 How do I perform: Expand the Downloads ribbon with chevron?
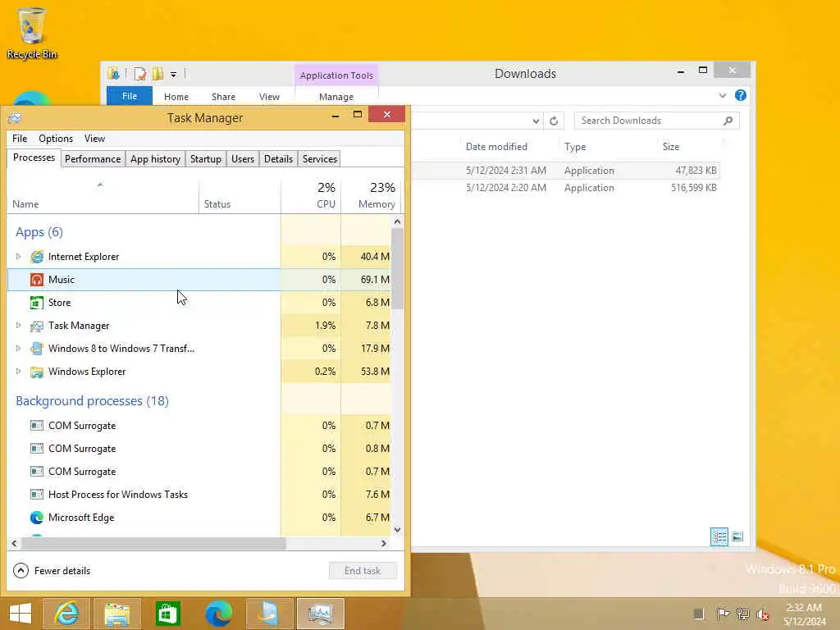click(722, 95)
